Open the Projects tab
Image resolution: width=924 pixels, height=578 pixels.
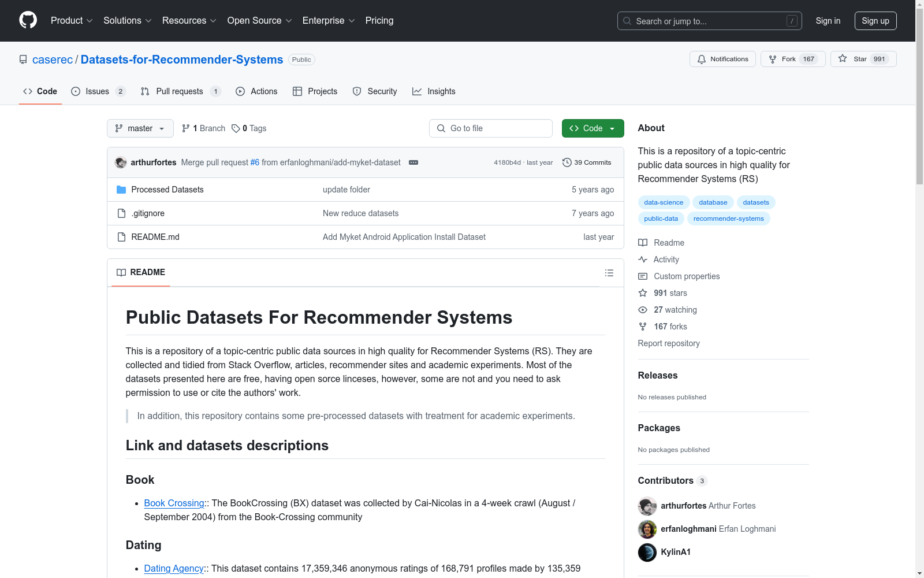pos(315,91)
